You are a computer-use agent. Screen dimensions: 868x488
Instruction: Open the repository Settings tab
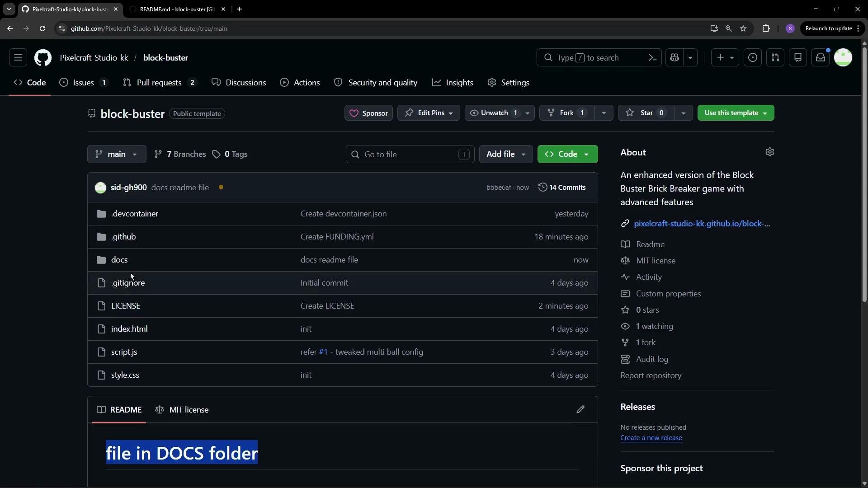coord(509,83)
